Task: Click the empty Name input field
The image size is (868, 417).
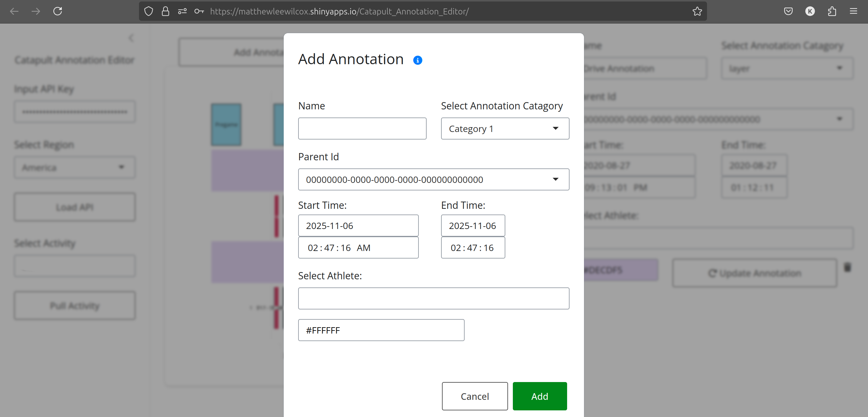Action: click(x=362, y=128)
